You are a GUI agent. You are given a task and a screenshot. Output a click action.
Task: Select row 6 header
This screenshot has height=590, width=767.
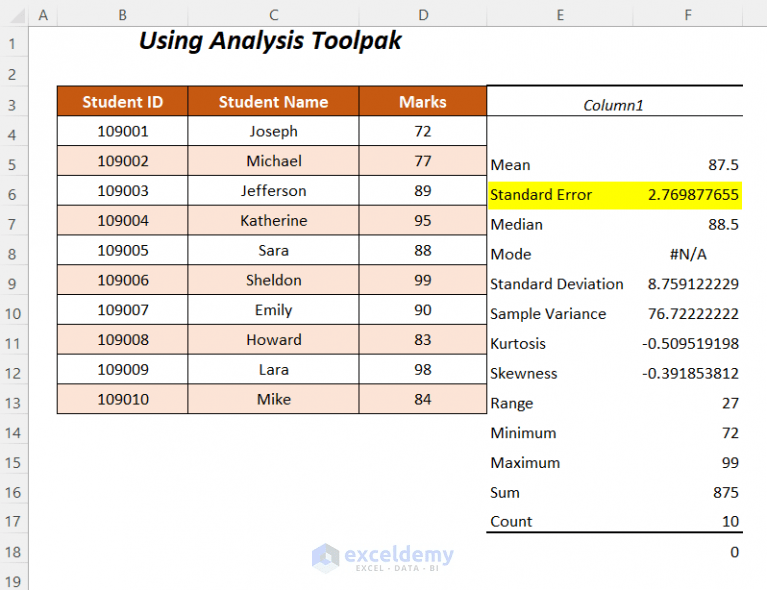click(x=13, y=195)
